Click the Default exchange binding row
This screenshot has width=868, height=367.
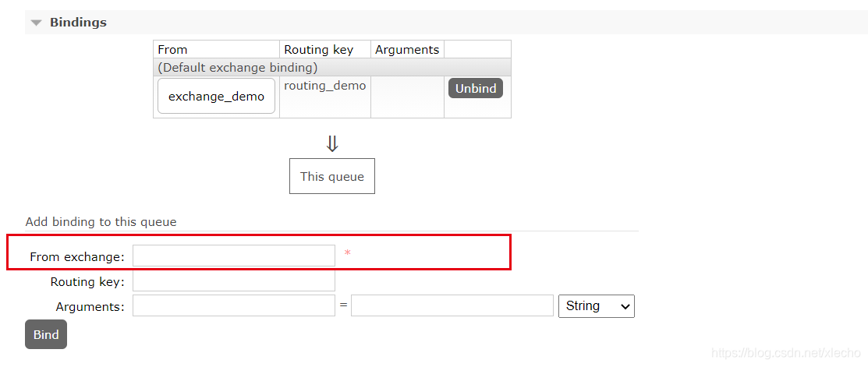(x=238, y=68)
